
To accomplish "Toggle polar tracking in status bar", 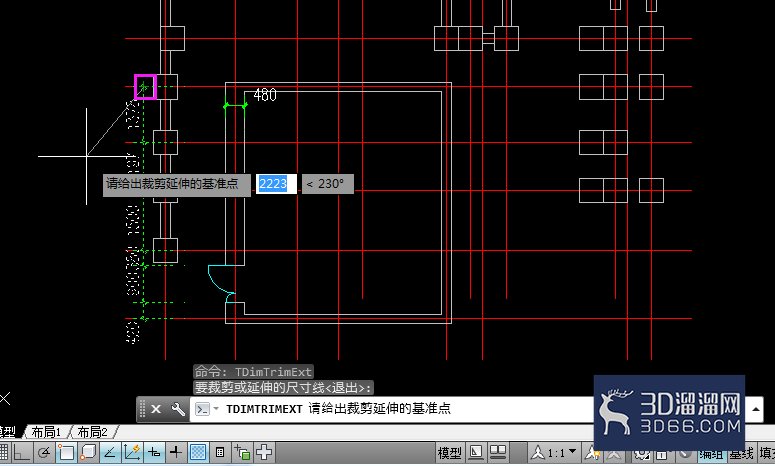I will click(44, 452).
